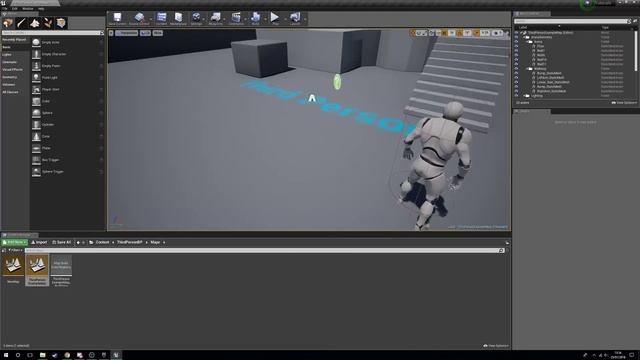Open the Show flags dropdown

click(x=158, y=33)
